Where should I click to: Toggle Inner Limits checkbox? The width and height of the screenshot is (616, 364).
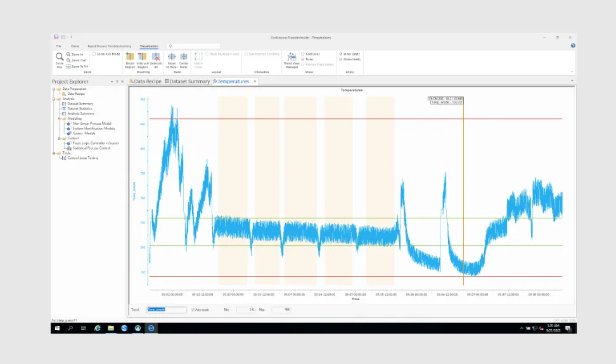(340, 54)
